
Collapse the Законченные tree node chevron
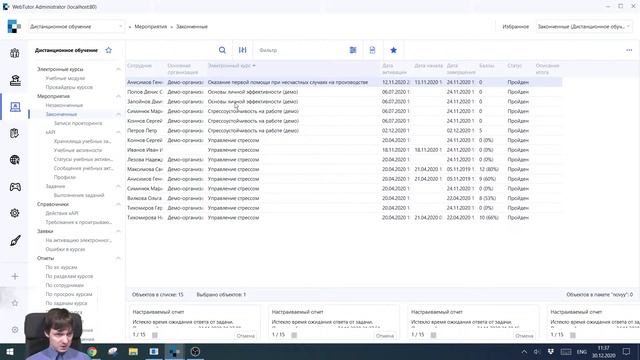pos(118,114)
